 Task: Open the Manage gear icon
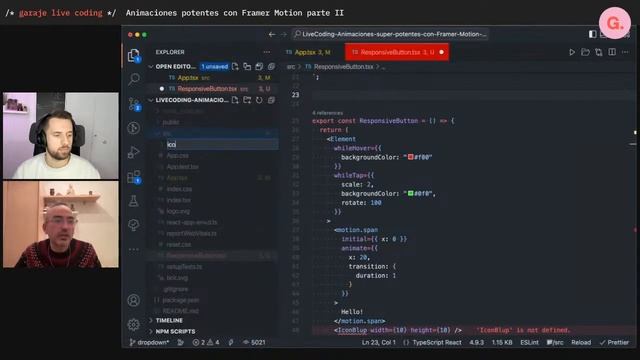[133, 324]
